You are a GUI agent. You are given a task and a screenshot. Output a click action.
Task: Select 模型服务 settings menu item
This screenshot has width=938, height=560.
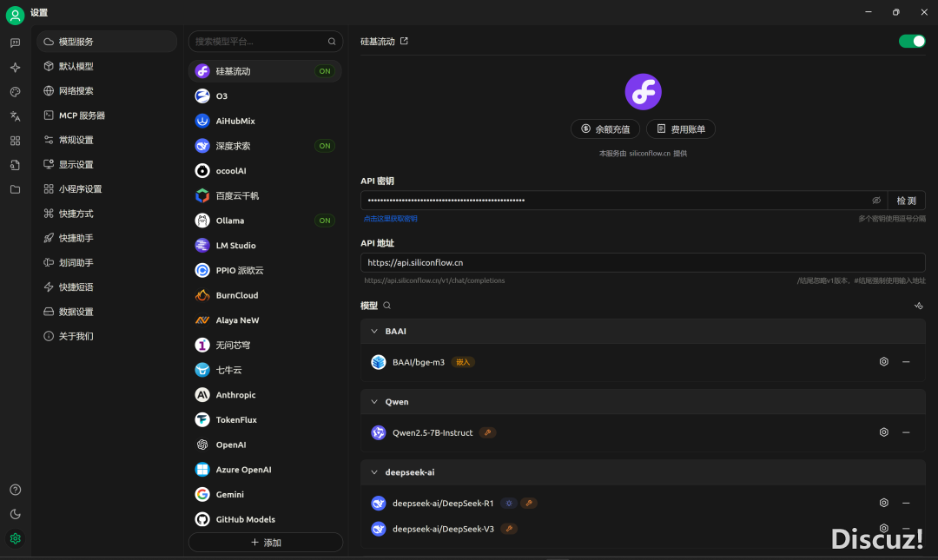107,42
